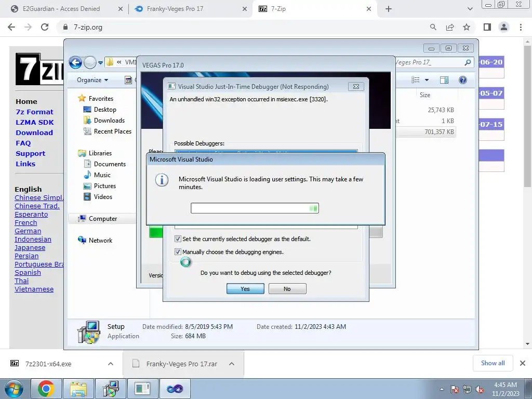Click Yes in the Just-In-Time Debugger dialog

coord(245,289)
